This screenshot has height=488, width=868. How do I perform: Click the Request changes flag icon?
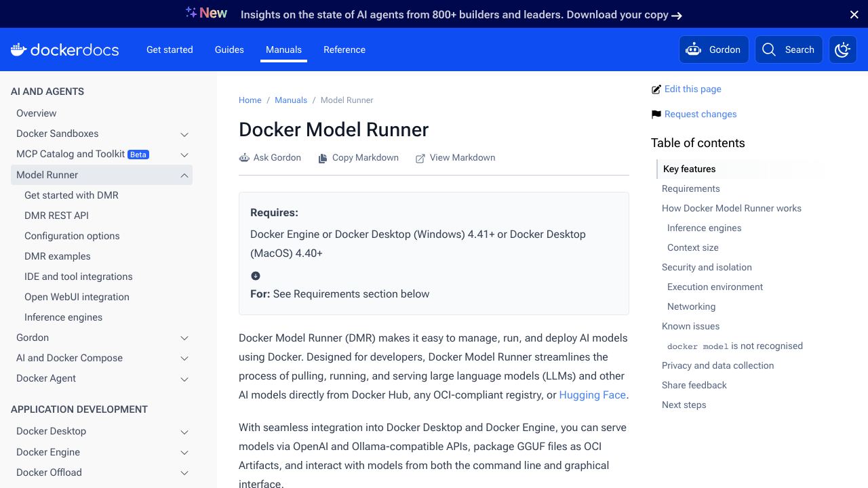coord(656,115)
